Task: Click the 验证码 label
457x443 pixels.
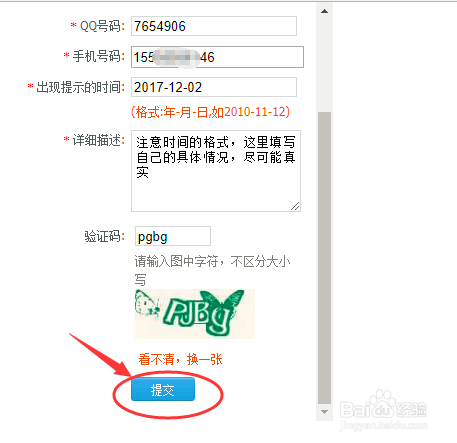Action: click(x=104, y=236)
